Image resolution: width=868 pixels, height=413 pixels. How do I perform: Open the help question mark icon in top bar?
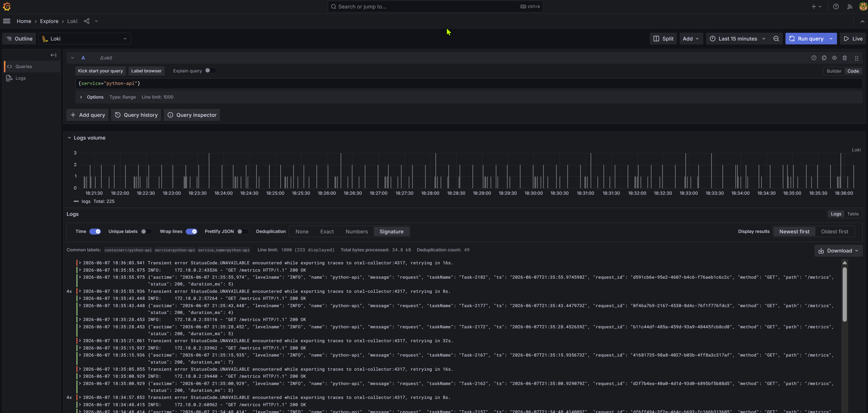coord(836,6)
